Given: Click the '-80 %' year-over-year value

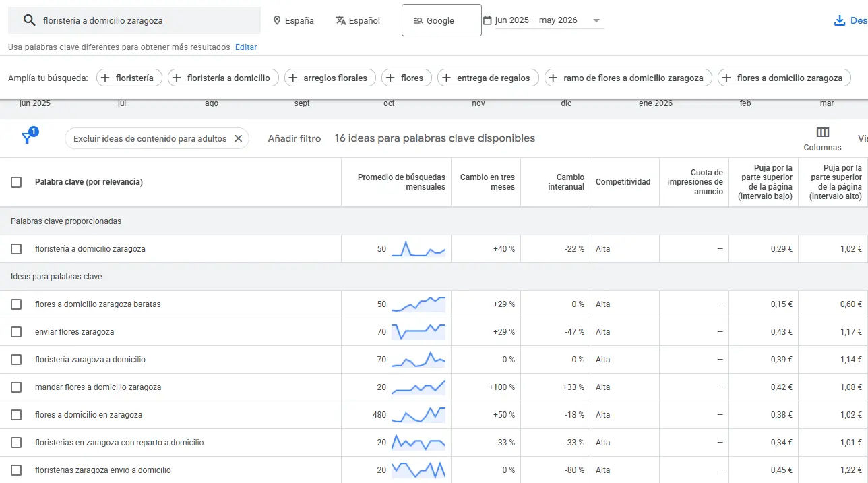Looking at the screenshot, I should click(x=574, y=470).
